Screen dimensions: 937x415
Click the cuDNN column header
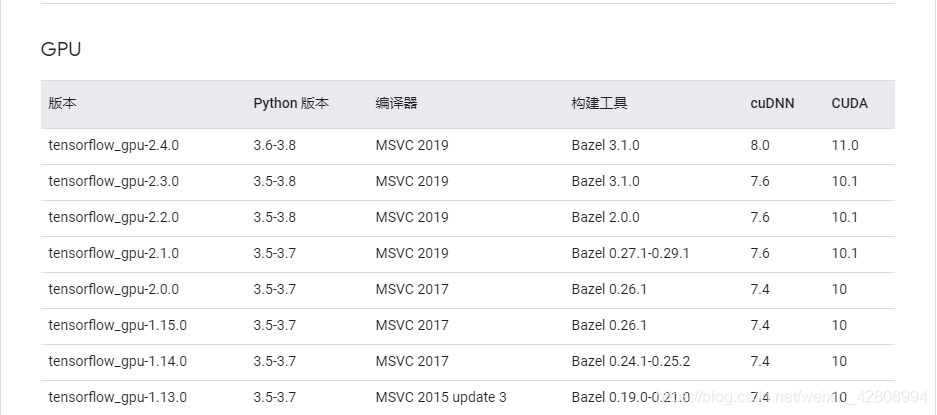point(773,103)
